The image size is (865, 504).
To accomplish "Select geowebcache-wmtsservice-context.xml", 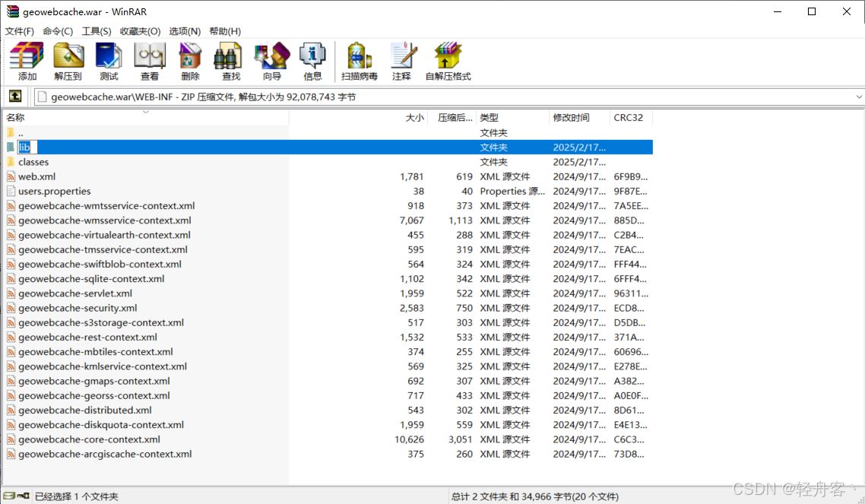I will [x=106, y=206].
